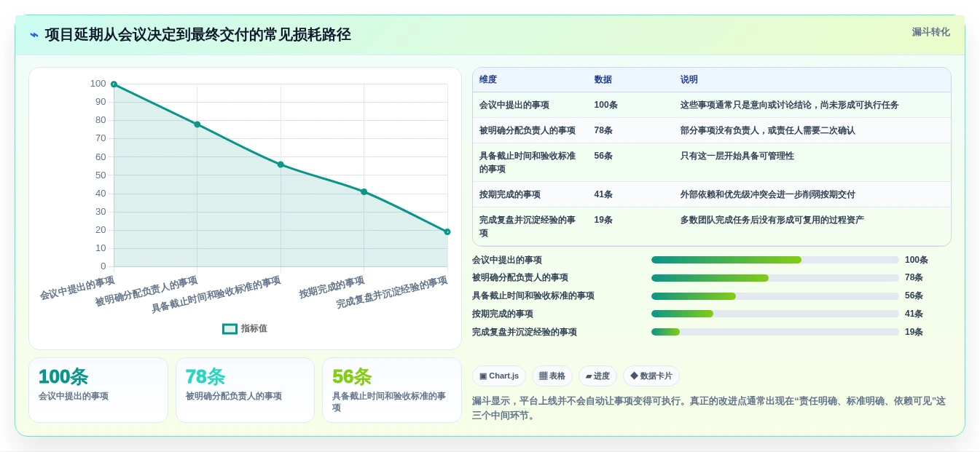Select the Chart.js tag chip
Screen dimensions: 980x452
pyautogui.click(x=499, y=376)
